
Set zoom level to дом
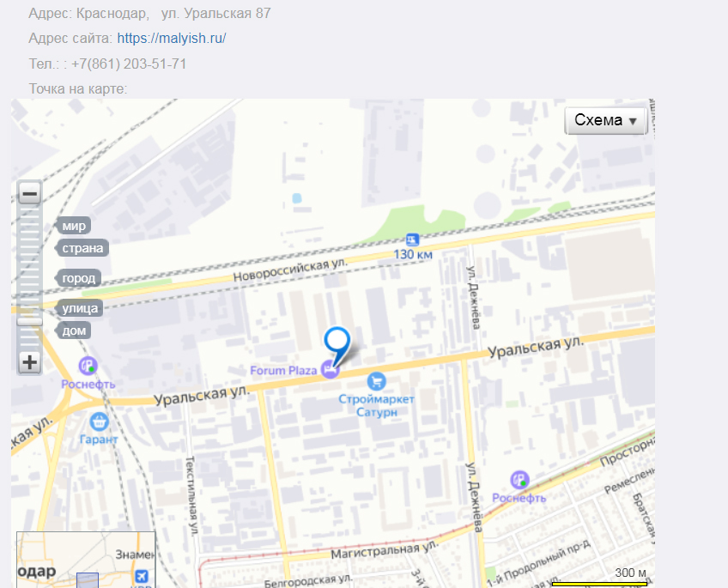(x=73, y=330)
